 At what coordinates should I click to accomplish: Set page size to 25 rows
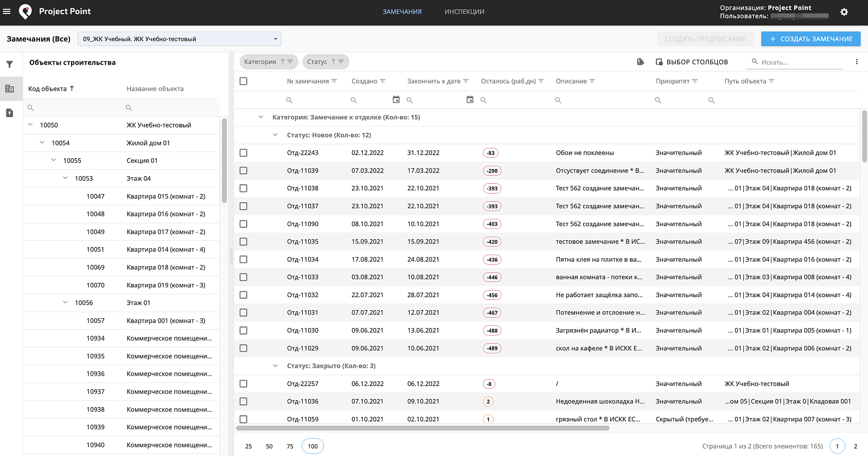point(248,446)
